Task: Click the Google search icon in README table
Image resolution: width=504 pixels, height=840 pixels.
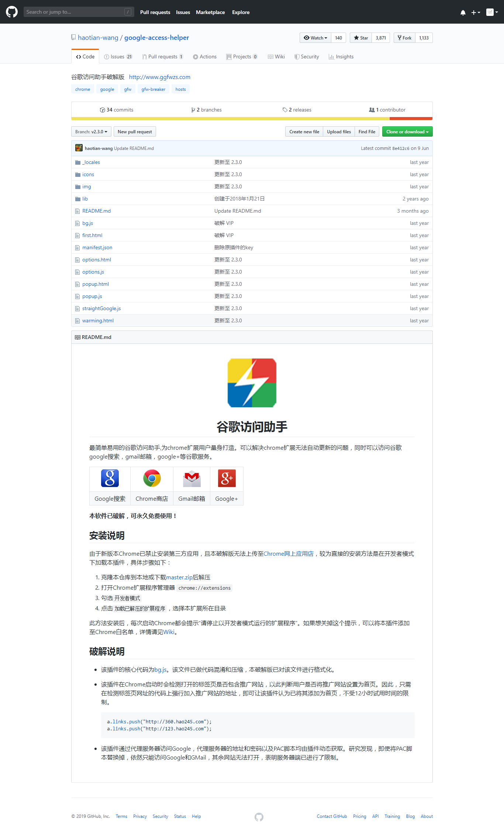Action: 110,478
